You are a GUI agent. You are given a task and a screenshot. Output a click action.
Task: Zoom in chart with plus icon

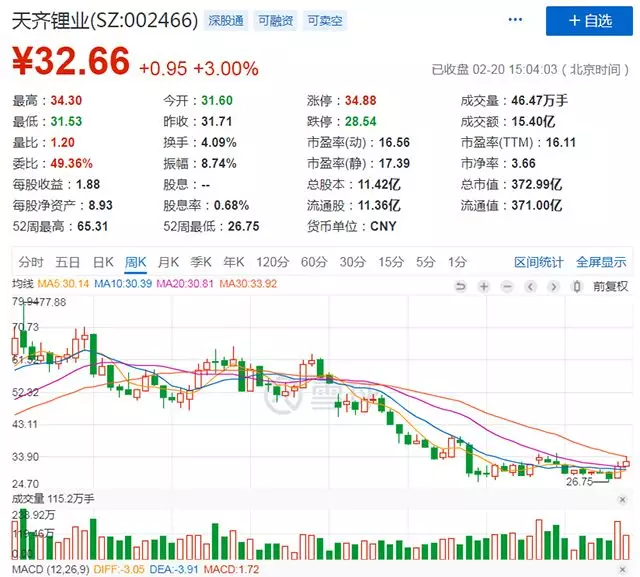pos(484,287)
